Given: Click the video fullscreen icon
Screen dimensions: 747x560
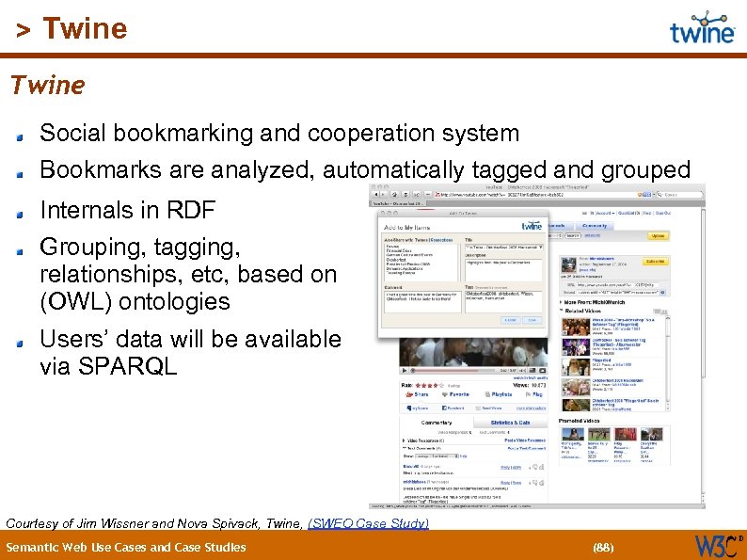Looking at the screenshot, I should tap(542, 370).
